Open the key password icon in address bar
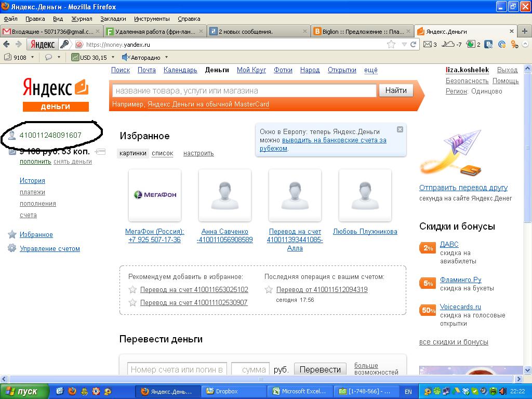This screenshot has height=399, width=532. [64, 44]
